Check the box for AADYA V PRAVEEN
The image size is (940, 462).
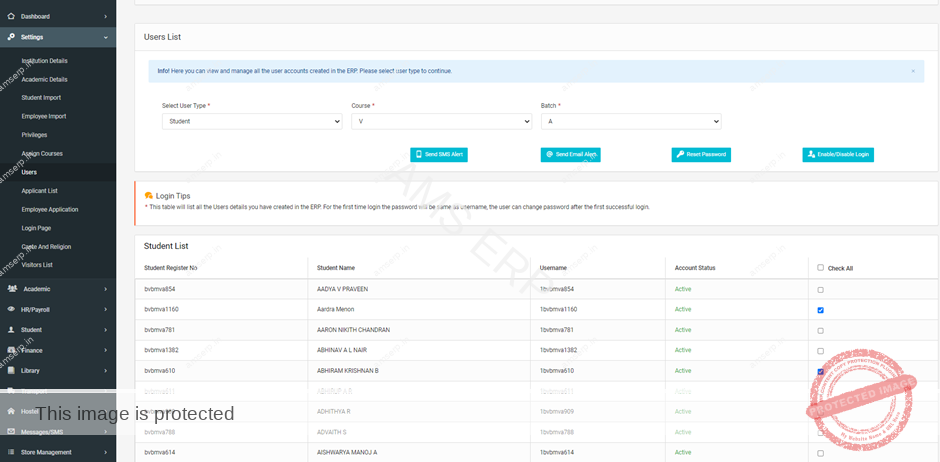tap(821, 290)
